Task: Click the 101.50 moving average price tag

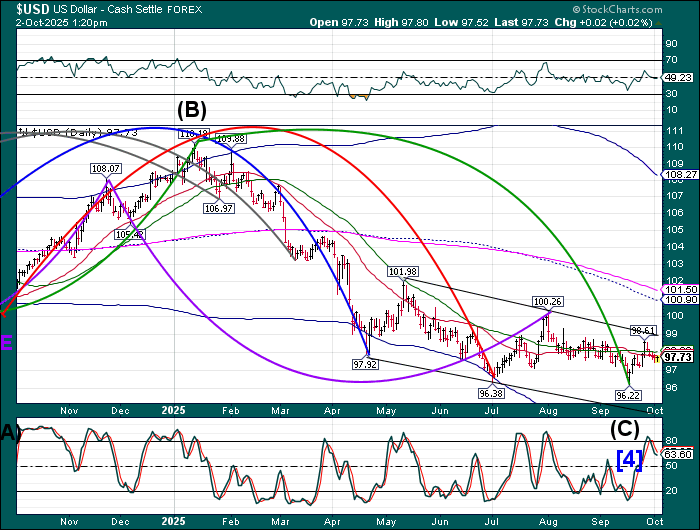Action: 679,289
